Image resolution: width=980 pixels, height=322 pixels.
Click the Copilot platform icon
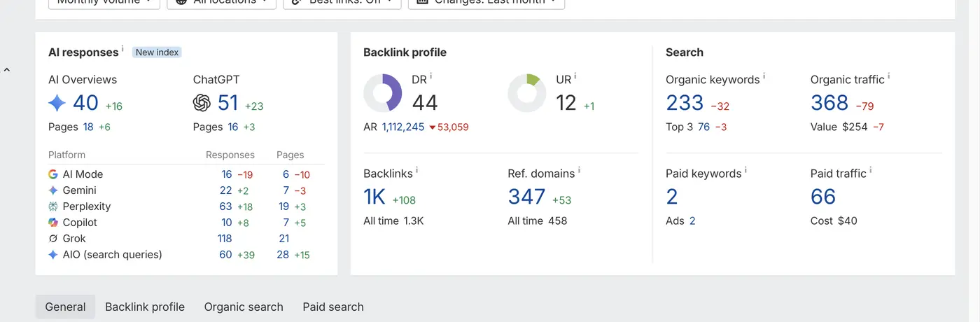(53, 223)
